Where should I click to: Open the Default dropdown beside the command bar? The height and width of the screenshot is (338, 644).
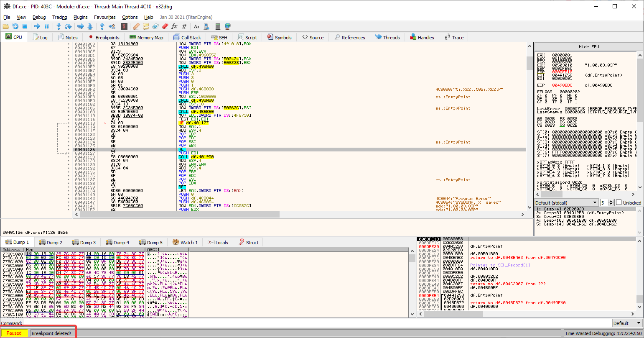click(x=627, y=323)
